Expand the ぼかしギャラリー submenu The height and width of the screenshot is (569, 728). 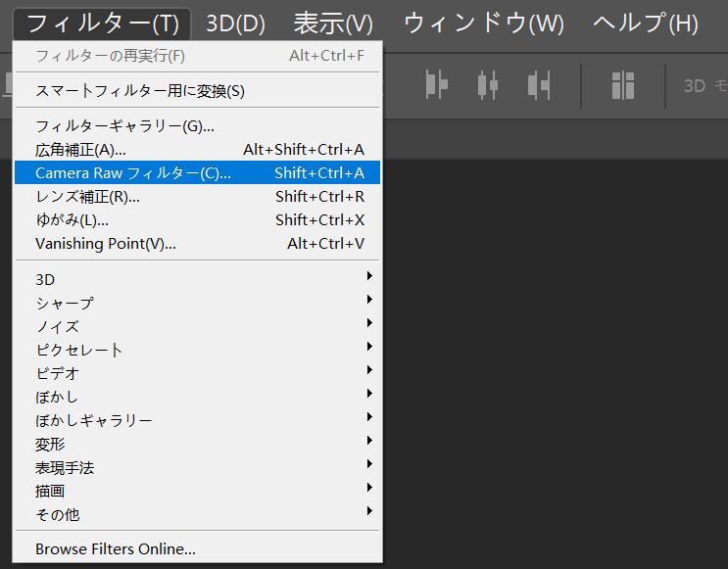tap(197, 420)
